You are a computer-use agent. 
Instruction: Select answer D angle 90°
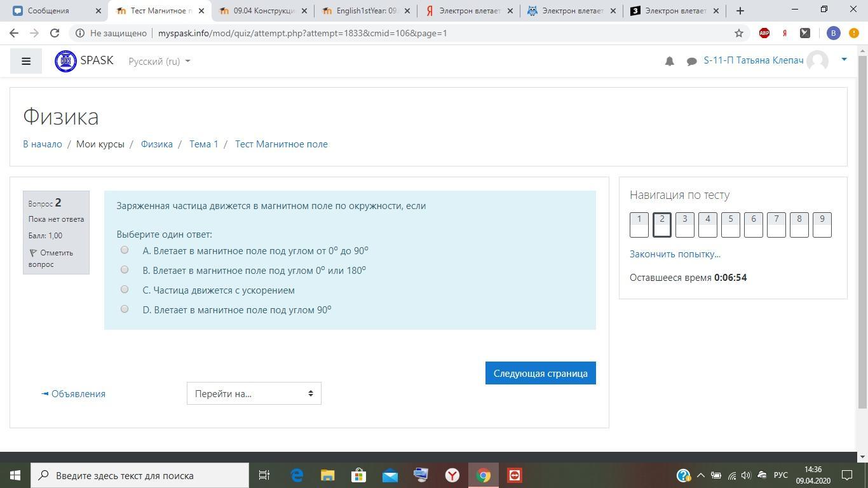click(125, 309)
